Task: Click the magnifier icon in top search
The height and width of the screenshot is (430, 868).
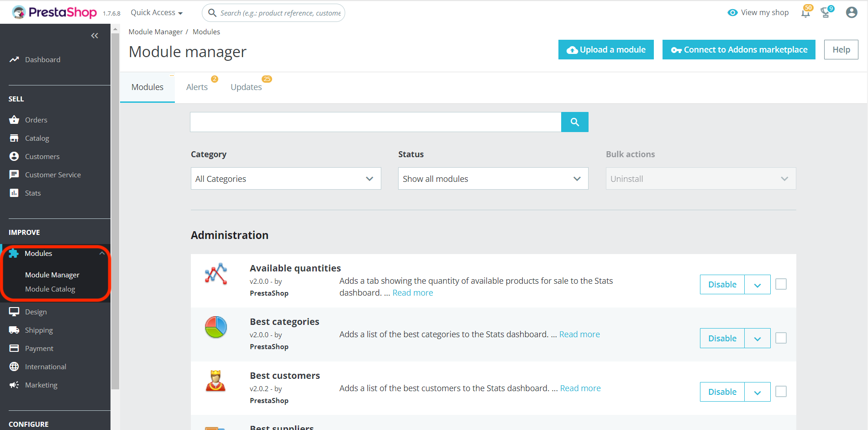Action: [x=212, y=13]
